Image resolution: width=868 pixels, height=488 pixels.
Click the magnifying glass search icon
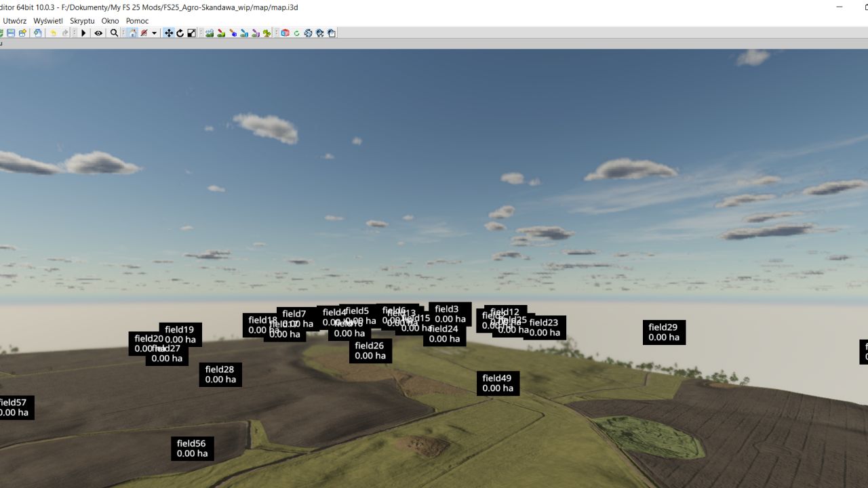tap(114, 33)
